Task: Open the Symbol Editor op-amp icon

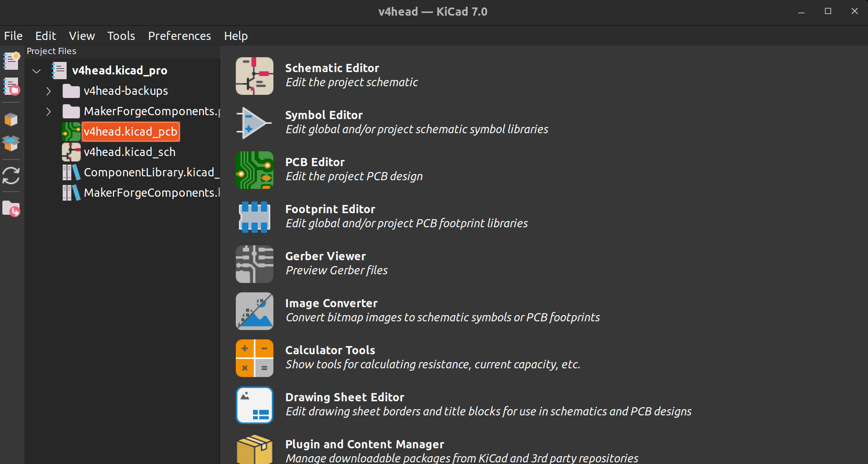Action: (x=254, y=123)
